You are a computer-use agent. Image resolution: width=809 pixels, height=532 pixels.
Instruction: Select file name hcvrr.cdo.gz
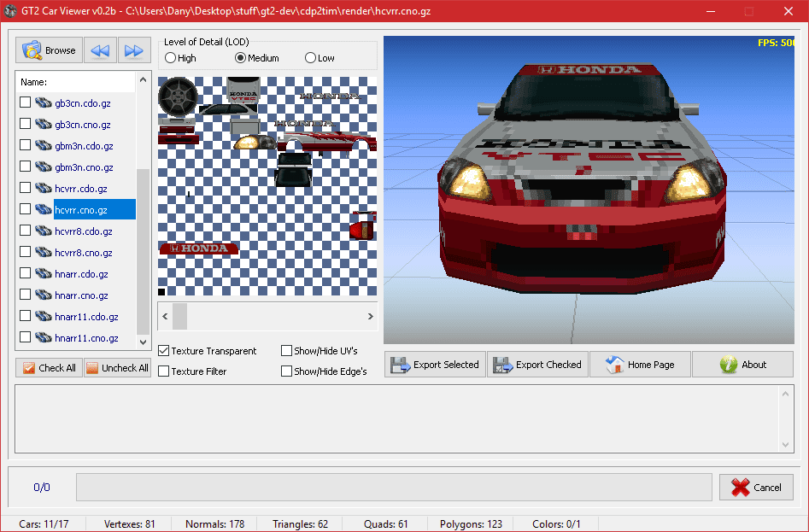81,189
